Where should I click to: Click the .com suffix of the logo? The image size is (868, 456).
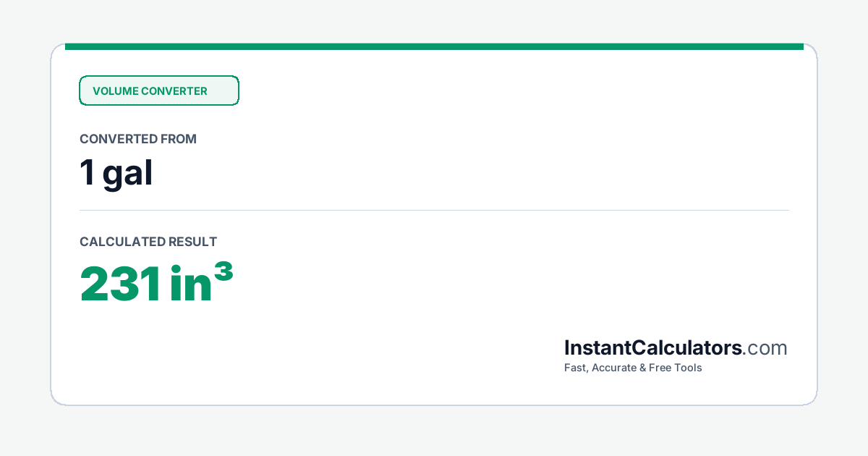765,348
